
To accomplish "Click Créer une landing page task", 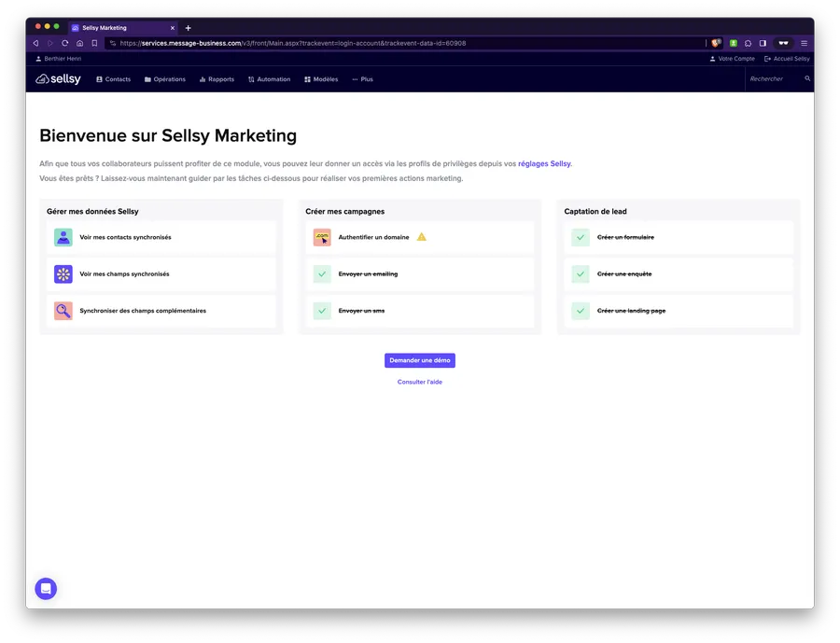I will click(x=679, y=311).
